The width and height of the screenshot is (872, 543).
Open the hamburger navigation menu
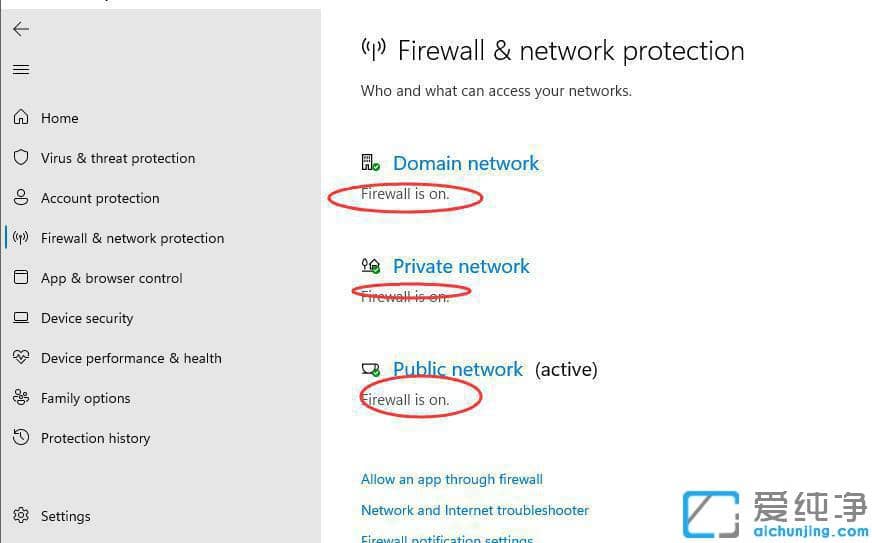tap(21, 70)
